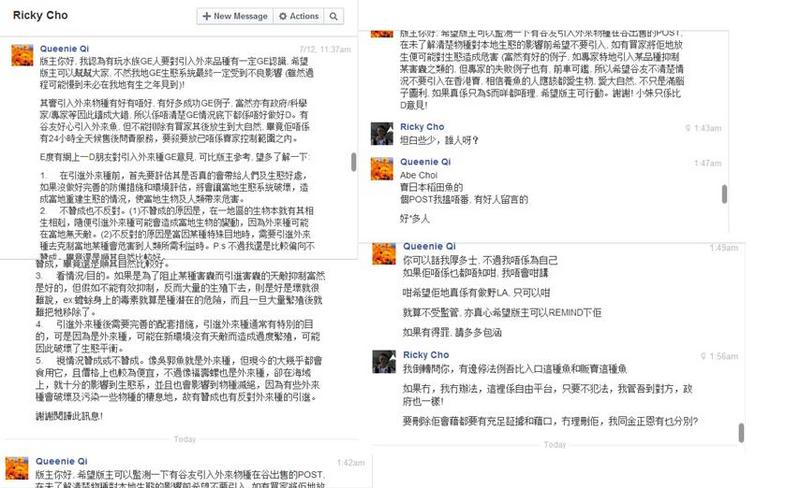Open the New Message button
Screen dimensions: 800x488
235,16
